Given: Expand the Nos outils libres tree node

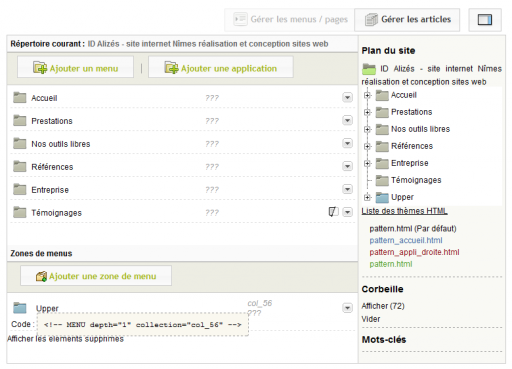Looking at the screenshot, I should (367, 129).
